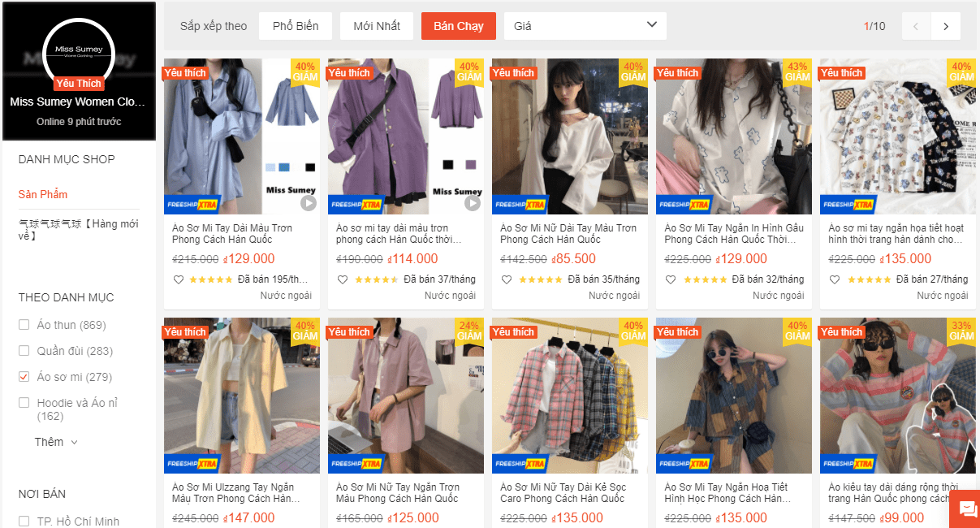Open striped long sleeve top thumbnail
This screenshot has width=980, height=528.
click(x=898, y=396)
